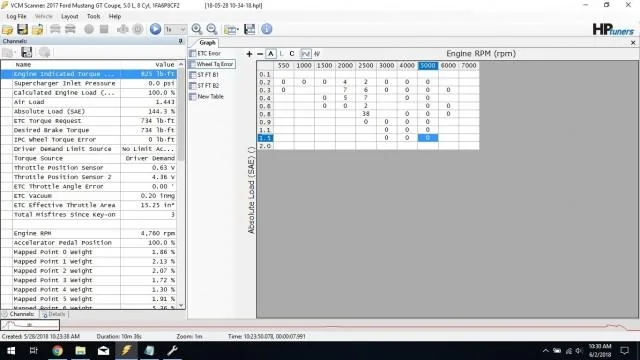
Task: Select the Absolute Load (SAE) channel row
Action: tap(89, 111)
